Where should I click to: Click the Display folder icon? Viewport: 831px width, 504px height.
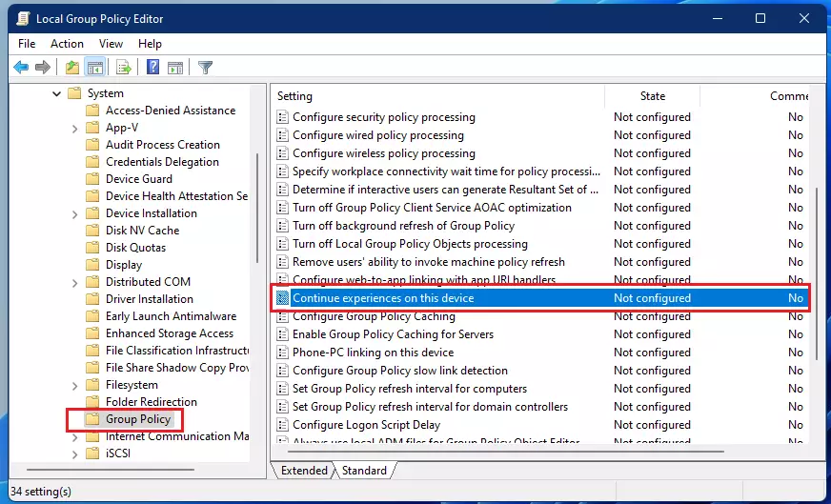(92, 265)
